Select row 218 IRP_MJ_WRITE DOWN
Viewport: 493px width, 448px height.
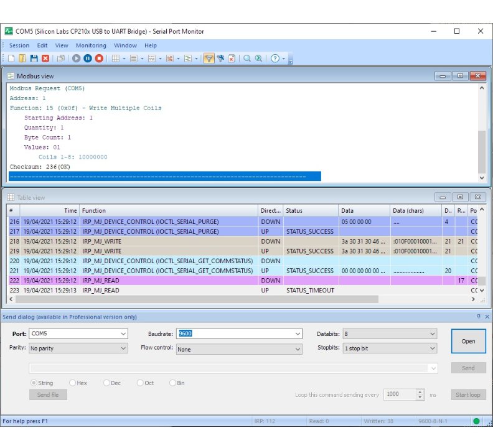(243, 241)
